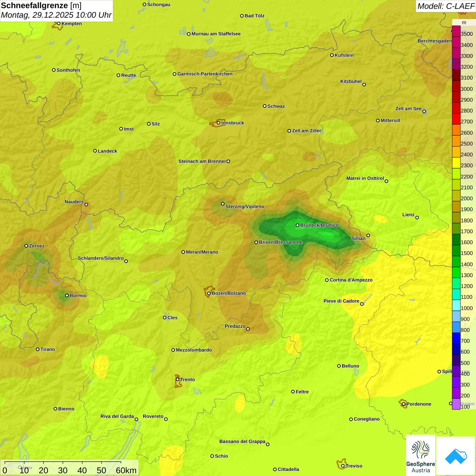Click the 'Rovereto' label
Screen dimensions: 476x476
pyautogui.click(x=153, y=416)
